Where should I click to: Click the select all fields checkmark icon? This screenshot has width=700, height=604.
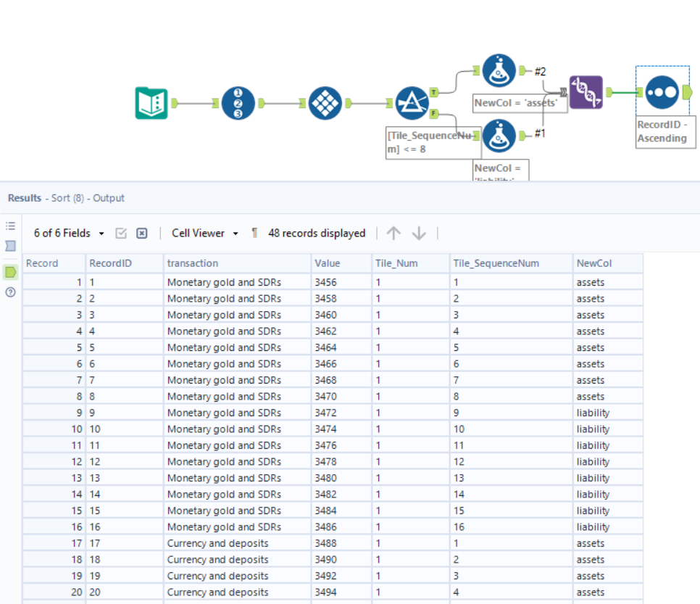(x=121, y=233)
